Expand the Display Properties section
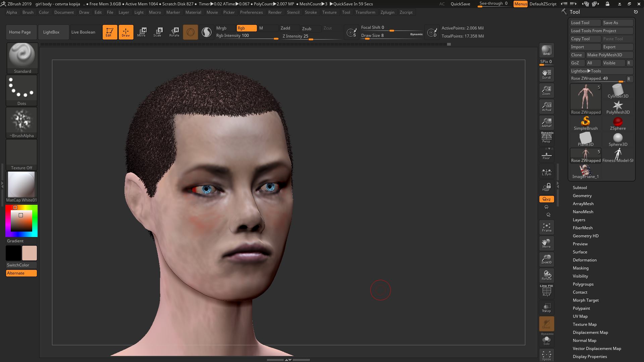Screen dimensions: 644x362 coord(590,357)
